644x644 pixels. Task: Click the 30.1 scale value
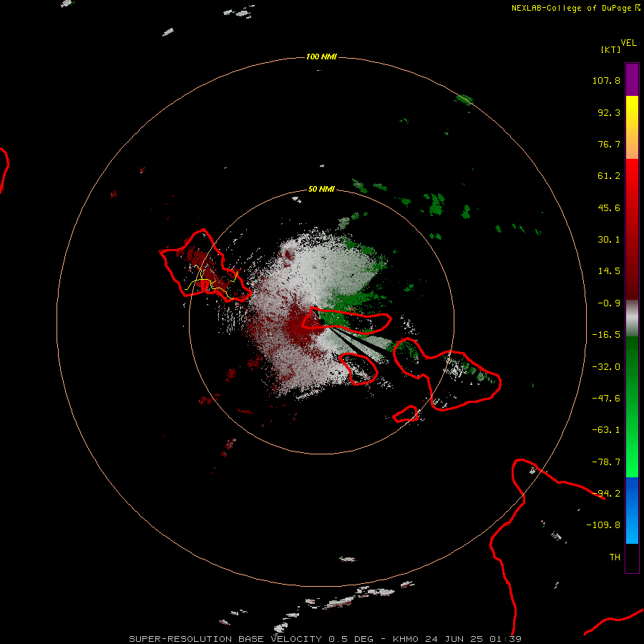point(609,240)
